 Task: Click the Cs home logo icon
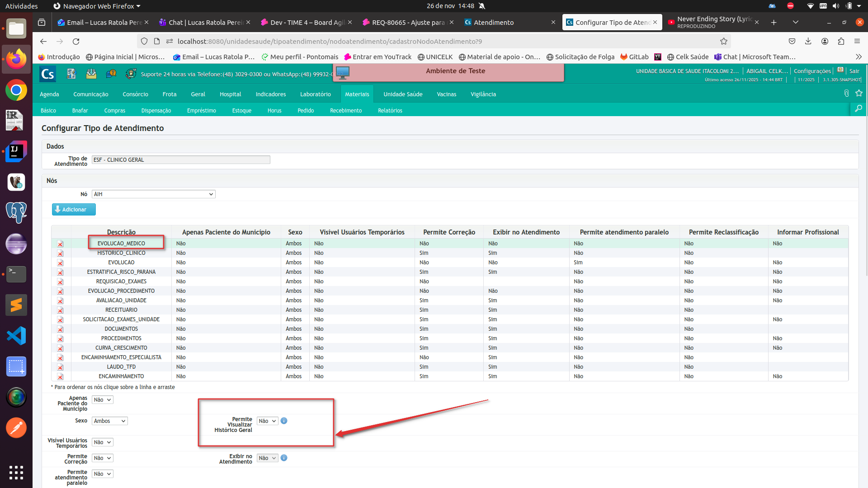[x=47, y=74]
